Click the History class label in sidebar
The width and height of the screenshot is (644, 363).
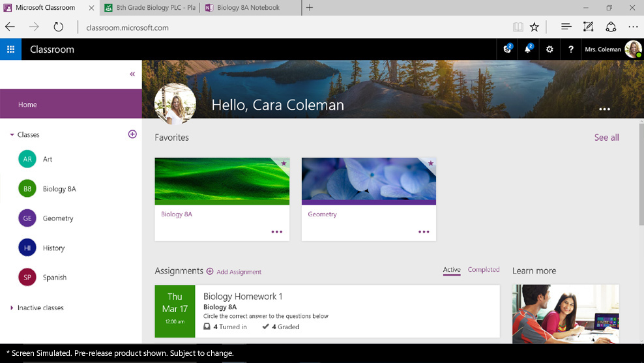(54, 248)
